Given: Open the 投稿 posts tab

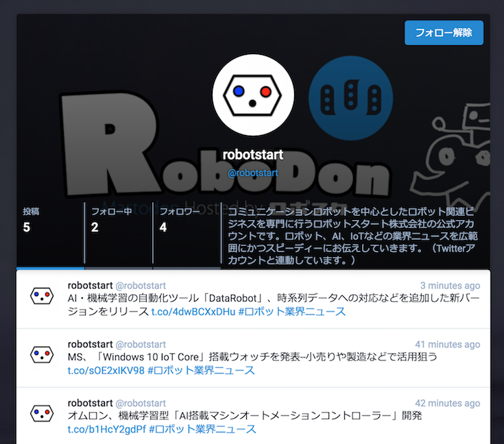Looking at the screenshot, I should pyautogui.click(x=50, y=221).
